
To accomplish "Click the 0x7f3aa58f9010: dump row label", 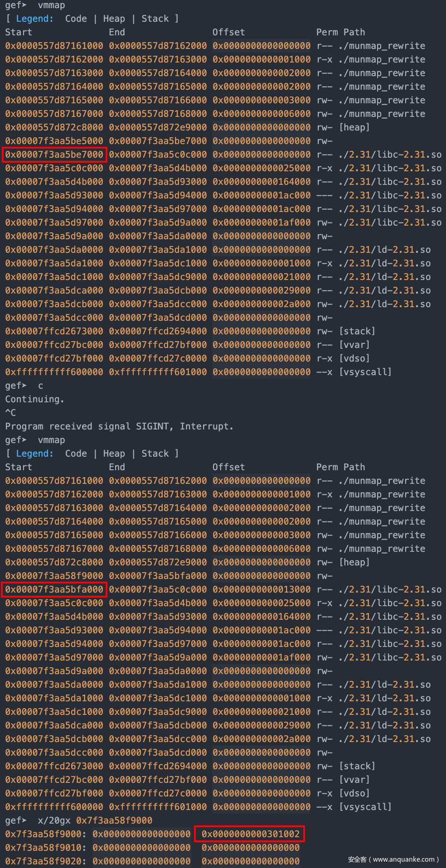I will click(46, 848).
